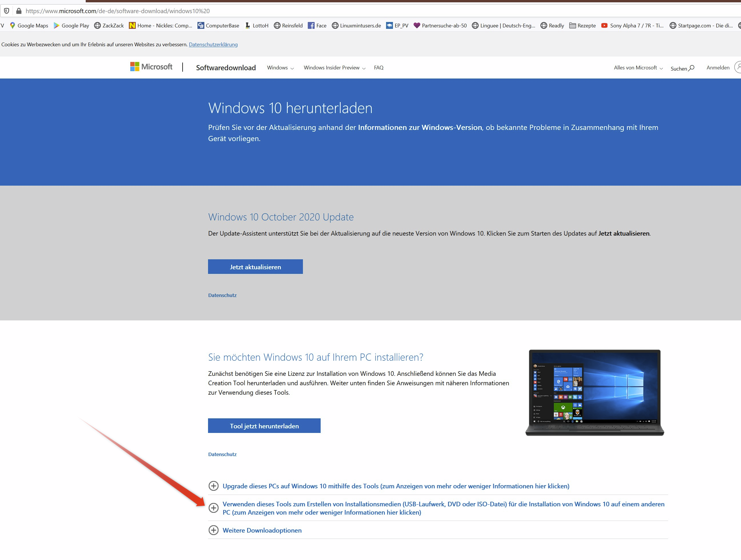Screen dimensions: 741x560
Task: Open the FAQ menu item
Action: [x=379, y=68]
